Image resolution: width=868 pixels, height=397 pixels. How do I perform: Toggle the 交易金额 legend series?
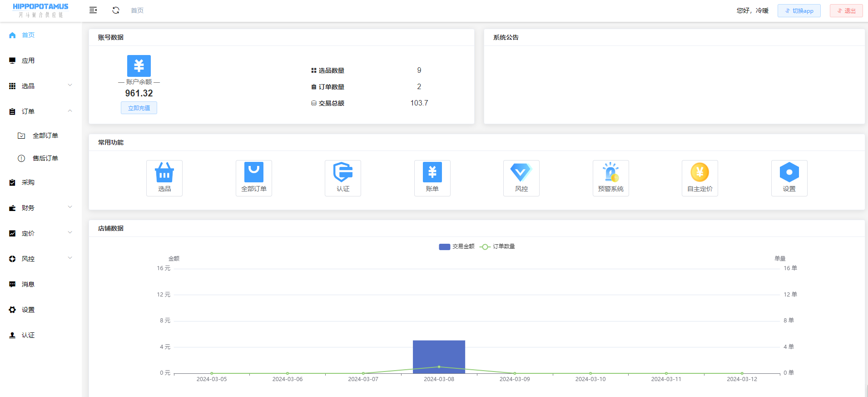click(x=456, y=246)
